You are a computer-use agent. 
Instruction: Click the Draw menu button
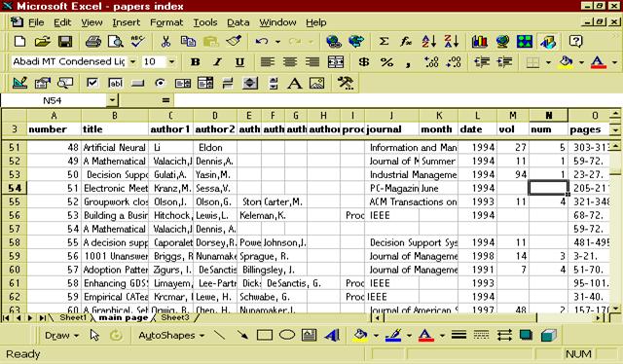point(61,336)
